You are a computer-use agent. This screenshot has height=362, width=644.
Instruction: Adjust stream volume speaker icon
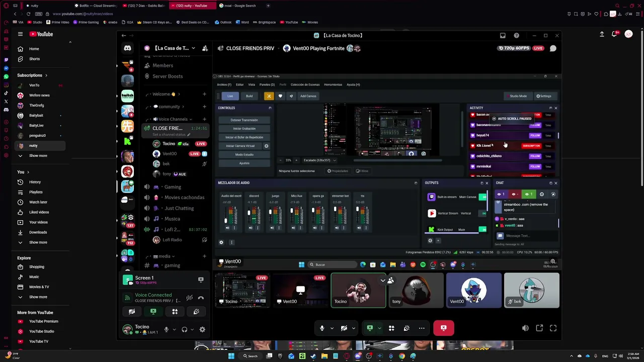coord(525,328)
